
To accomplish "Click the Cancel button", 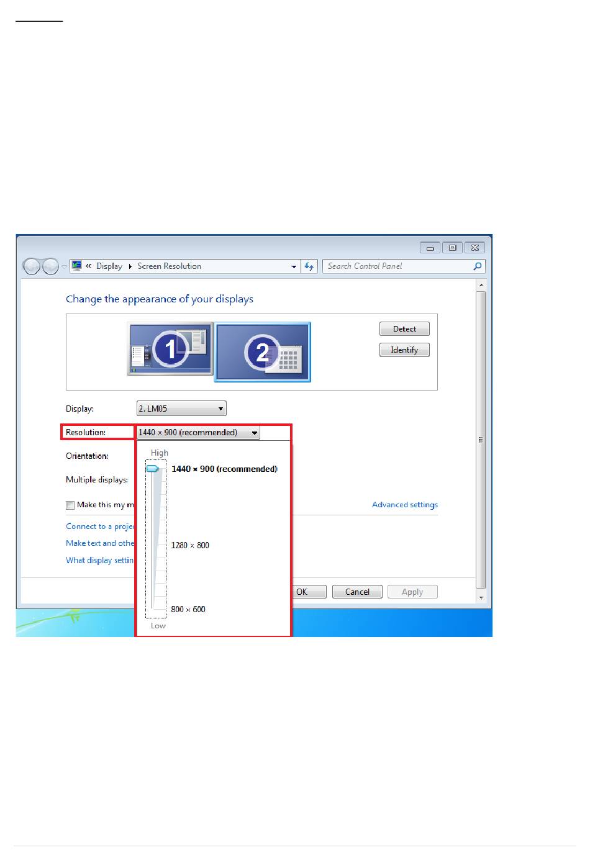I will pos(357,592).
